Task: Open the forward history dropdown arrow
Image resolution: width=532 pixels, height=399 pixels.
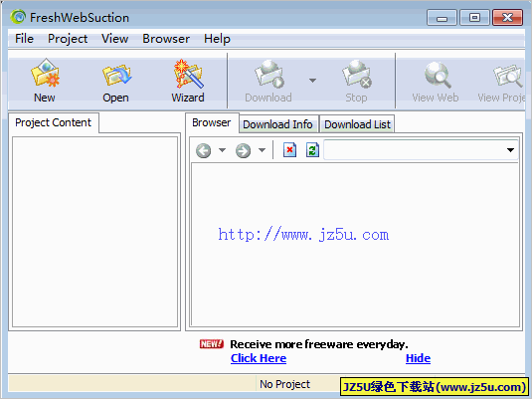Action: 262,150
